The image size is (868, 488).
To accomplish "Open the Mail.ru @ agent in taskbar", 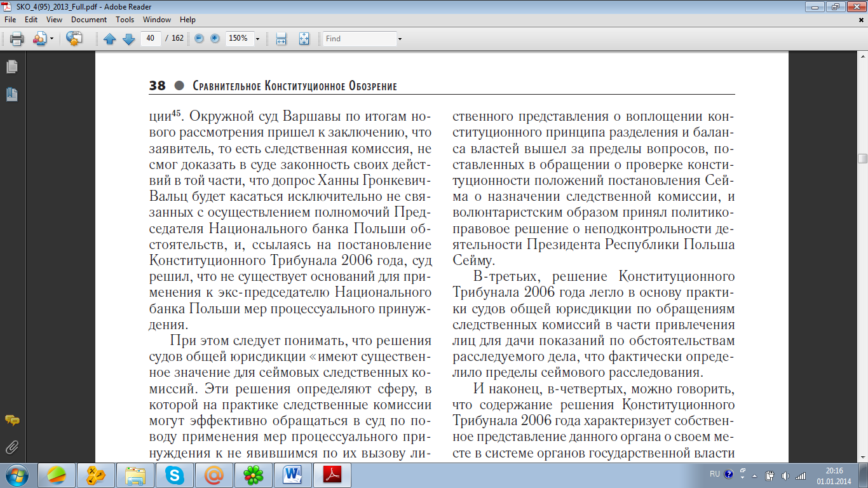I will click(214, 475).
